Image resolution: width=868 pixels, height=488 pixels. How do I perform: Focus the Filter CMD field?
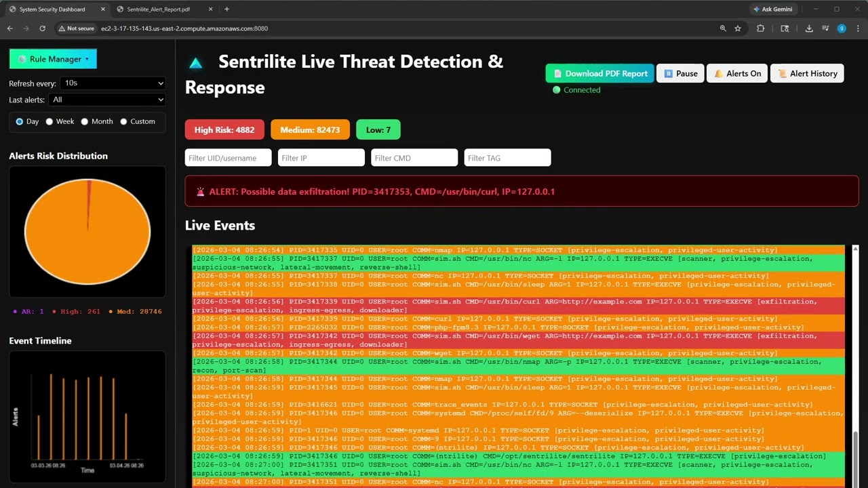point(414,158)
